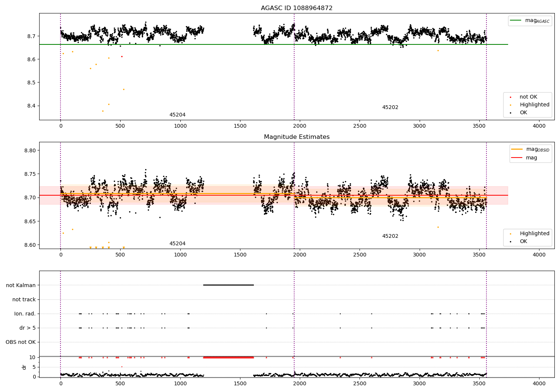Click the 'OK' legend entry in top plot
560x392 pixels.
pyautogui.click(x=519, y=113)
